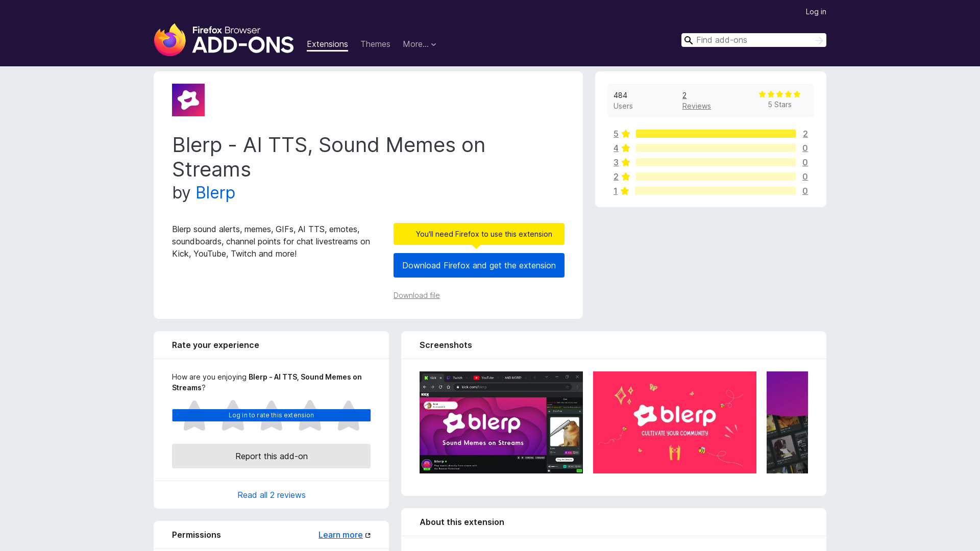The width and height of the screenshot is (980, 551).
Task: Expand the More… dropdown menu
Action: [x=420, y=44]
